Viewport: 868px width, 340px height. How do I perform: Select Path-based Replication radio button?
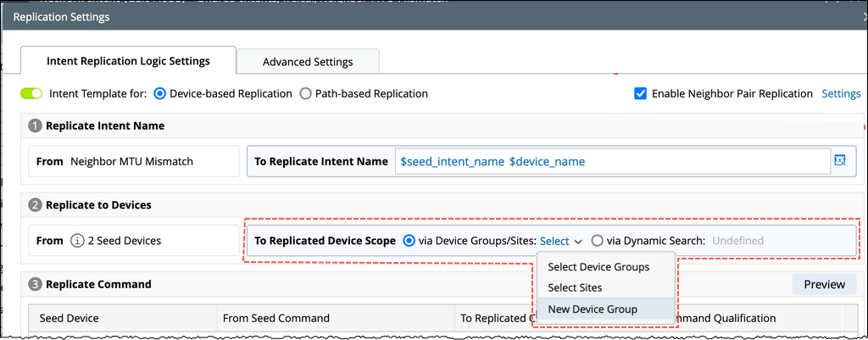[306, 93]
